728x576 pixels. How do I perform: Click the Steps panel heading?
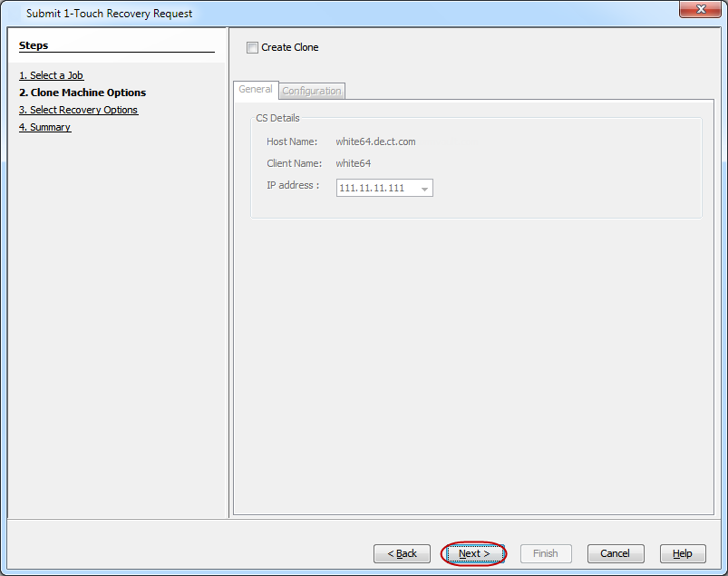34,45
